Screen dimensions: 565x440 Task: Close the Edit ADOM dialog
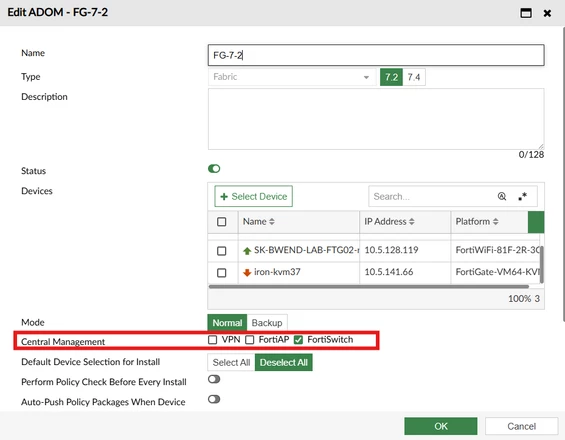(x=547, y=13)
